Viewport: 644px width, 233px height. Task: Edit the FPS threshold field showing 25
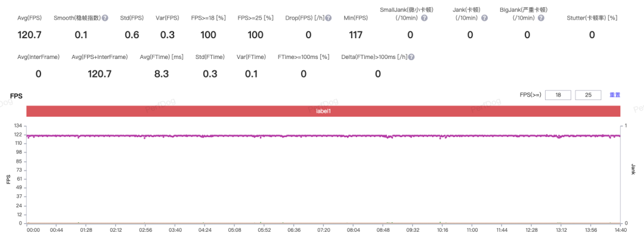pos(588,95)
